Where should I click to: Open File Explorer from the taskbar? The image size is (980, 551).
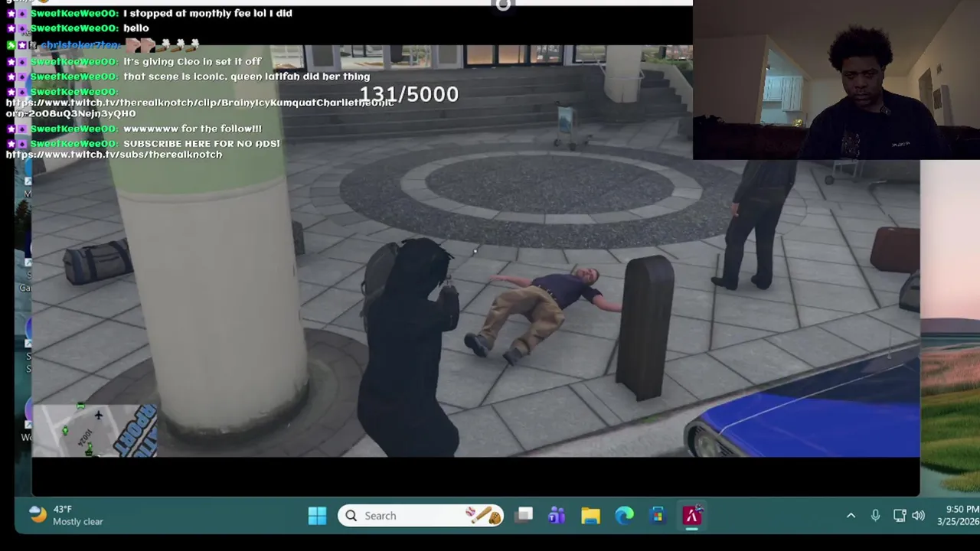pos(590,516)
